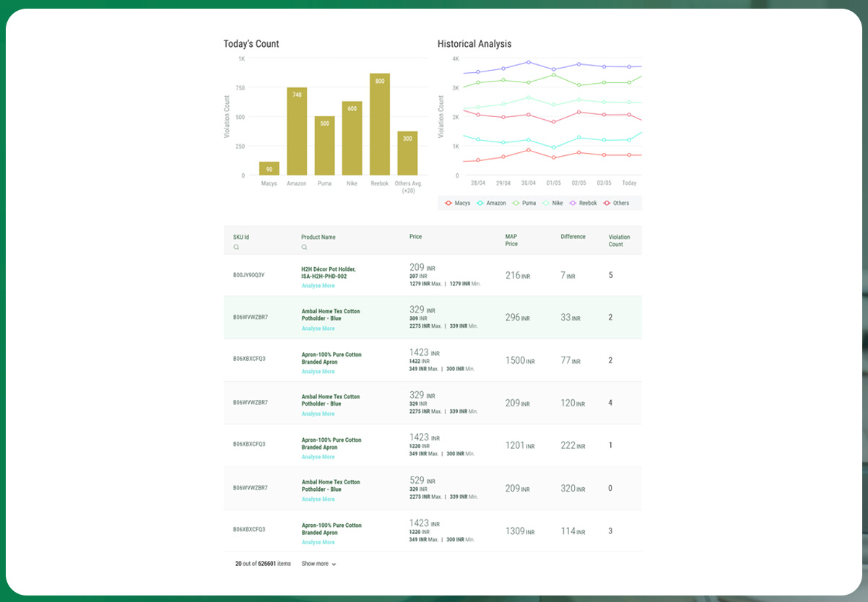Click the '20 out of 626601 items' text
The height and width of the screenshot is (602, 868).
click(x=263, y=564)
